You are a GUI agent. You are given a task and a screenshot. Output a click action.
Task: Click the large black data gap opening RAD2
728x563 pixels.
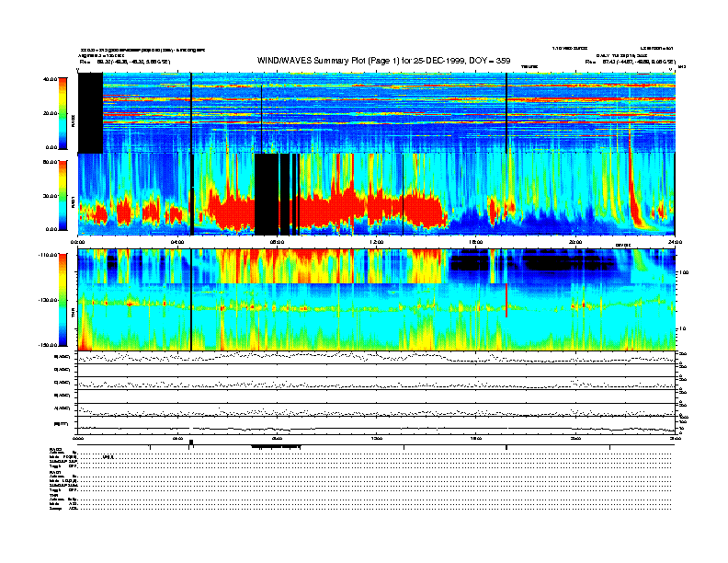click(x=90, y=113)
